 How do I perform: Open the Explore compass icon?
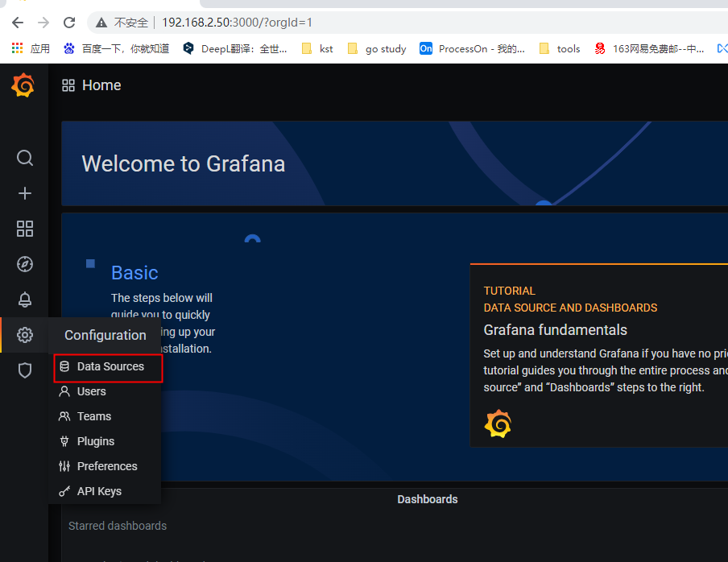pos(25,264)
